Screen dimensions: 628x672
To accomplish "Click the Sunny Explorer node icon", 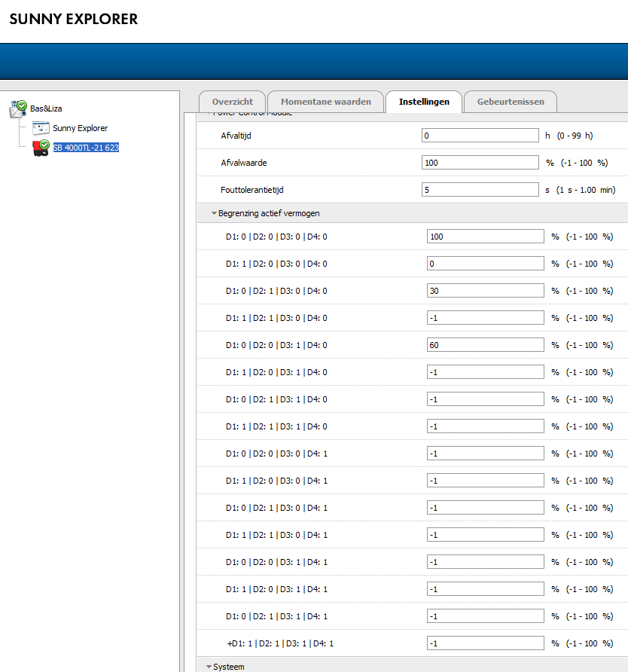I will pos(41,128).
